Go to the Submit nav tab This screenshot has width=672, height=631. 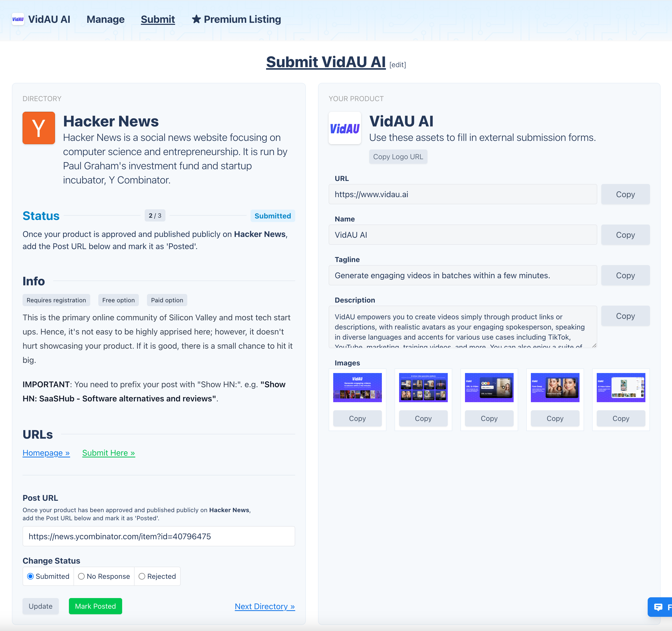pyautogui.click(x=158, y=19)
